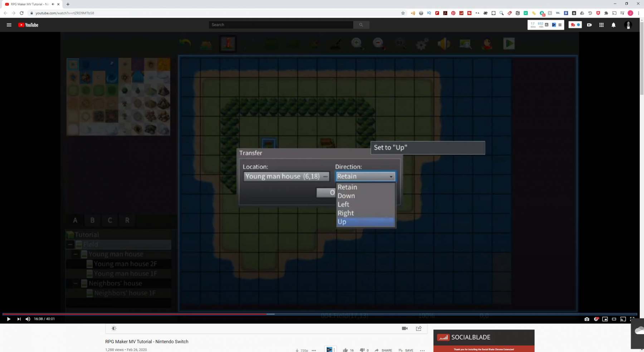The image size is (644, 352).
Task: Select Up in the Direction list
Action: 366,222
